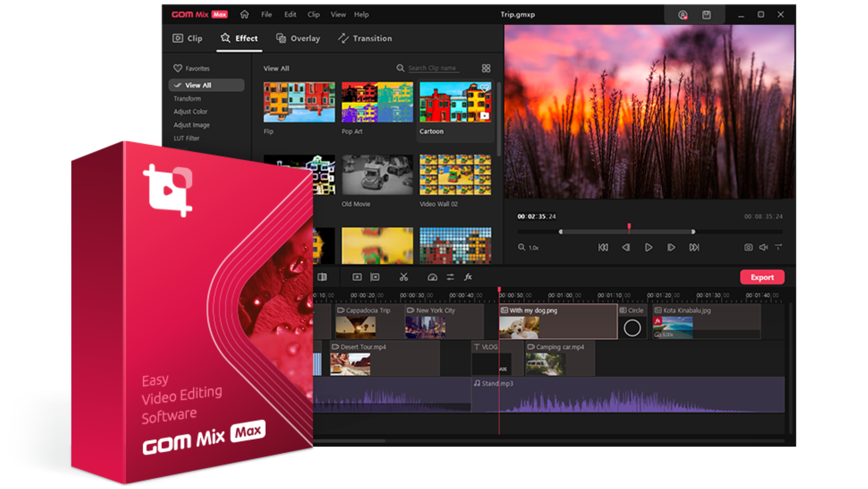Select the Stand.mp3 audio clip
The width and height of the screenshot is (868, 489).
click(x=627, y=394)
